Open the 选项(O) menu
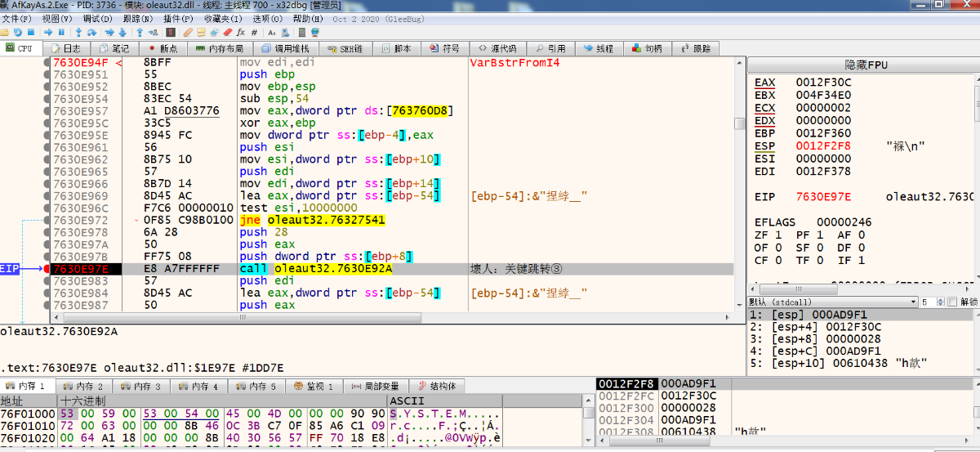This screenshot has height=452, width=980. (268, 18)
